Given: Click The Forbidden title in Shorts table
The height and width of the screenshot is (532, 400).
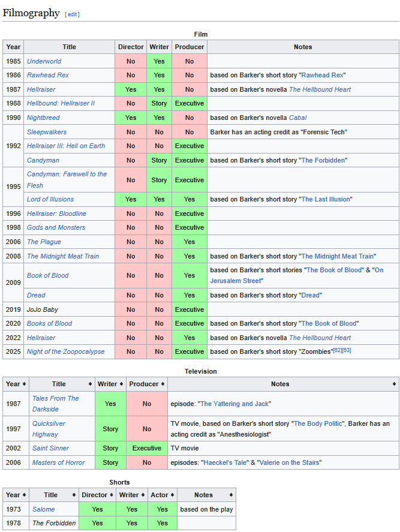Looking at the screenshot, I should tap(54, 523).
